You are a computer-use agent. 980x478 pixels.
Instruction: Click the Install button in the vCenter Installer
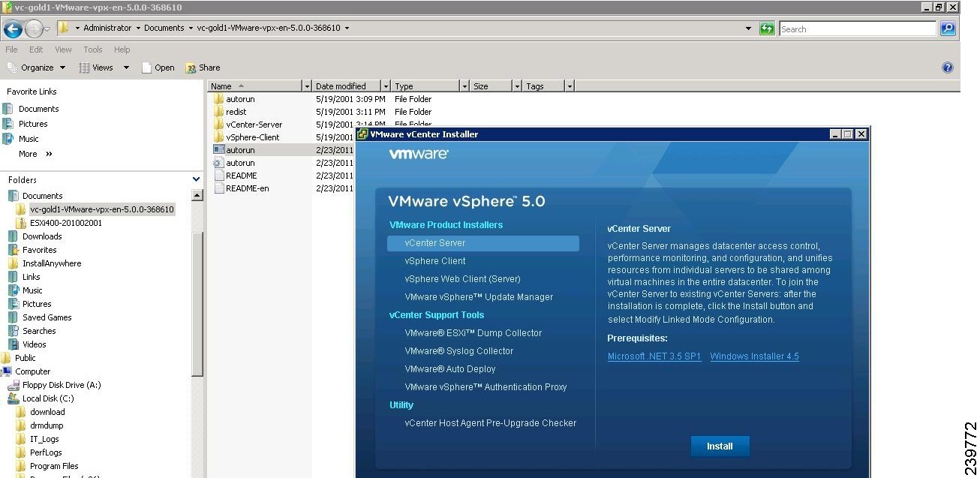click(x=720, y=446)
